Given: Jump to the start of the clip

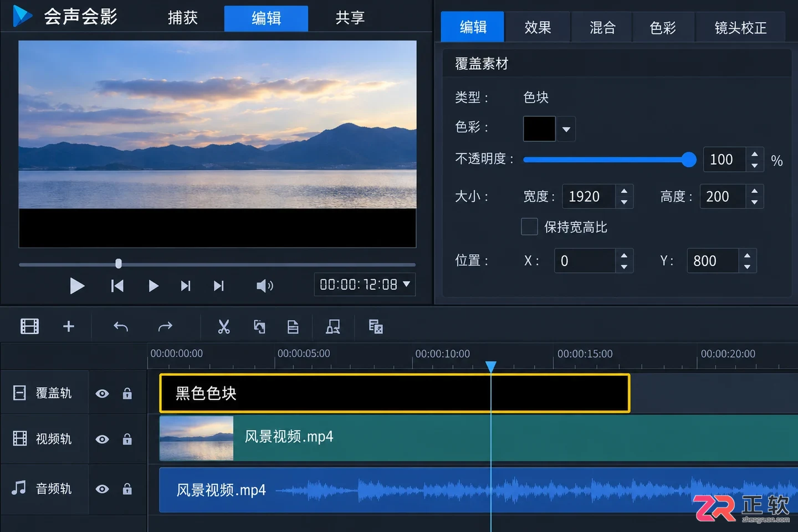Looking at the screenshot, I should 117,286.
